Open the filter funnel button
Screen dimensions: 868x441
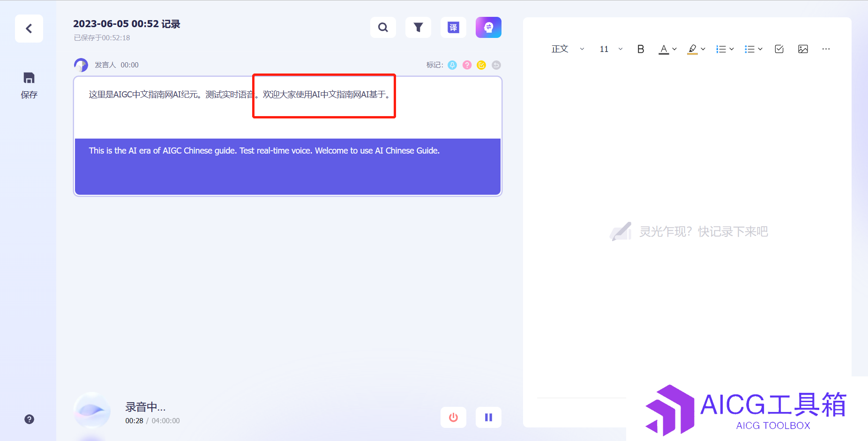tap(418, 27)
